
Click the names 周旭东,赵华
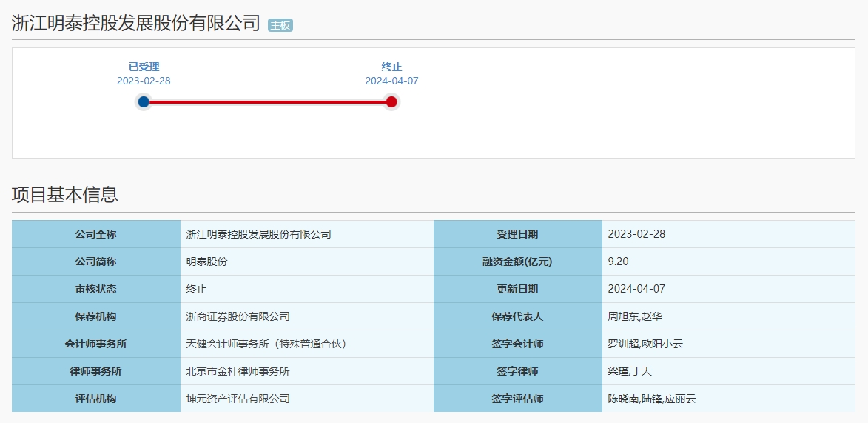[635, 316]
